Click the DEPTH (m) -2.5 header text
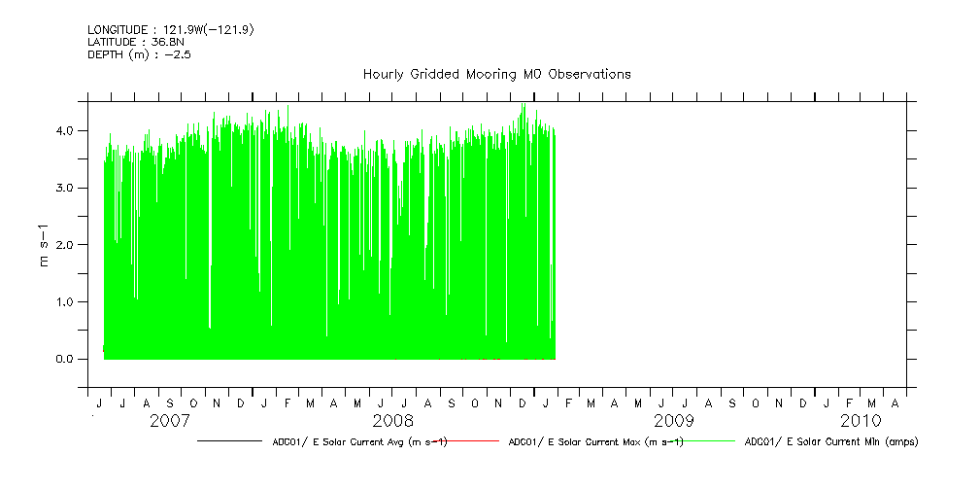Image resolution: width=980 pixels, height=490 pixels. 138,53
